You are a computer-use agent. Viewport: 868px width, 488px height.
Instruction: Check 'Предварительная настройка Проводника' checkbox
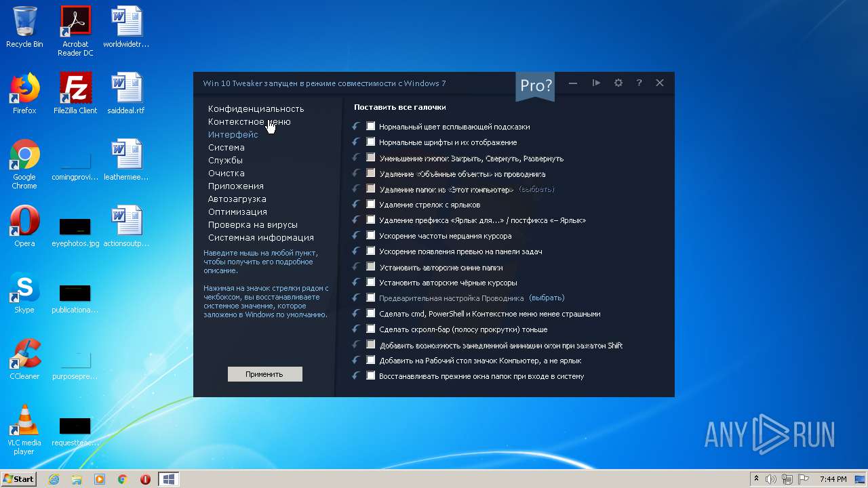click(371, 298)
